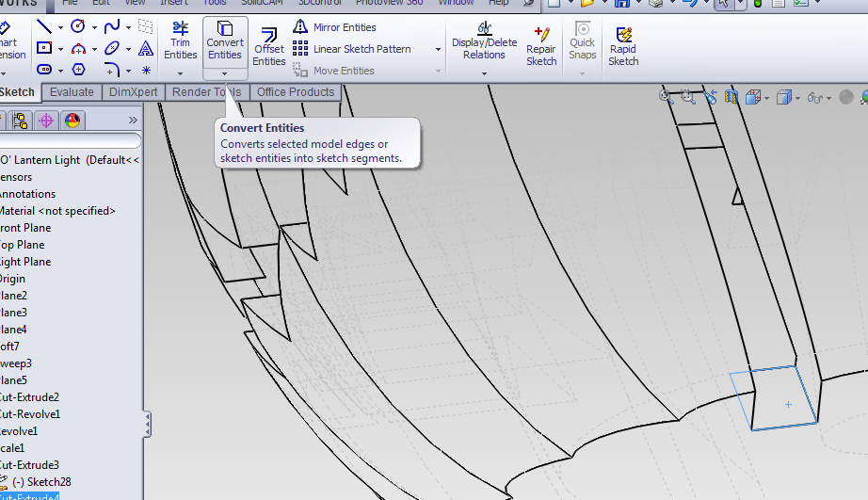Expand the Slot tool dropdown arrow
868x500 pixels.
[x=60, y=71]
